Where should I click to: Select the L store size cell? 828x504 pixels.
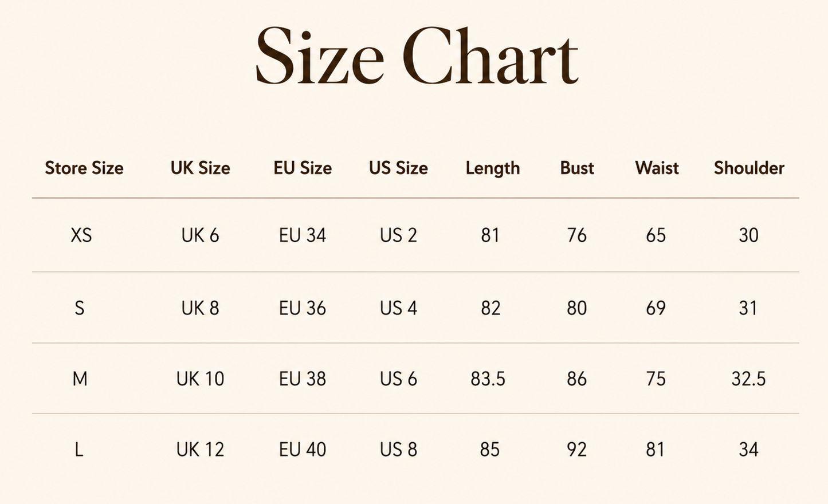tap(79, 450)
